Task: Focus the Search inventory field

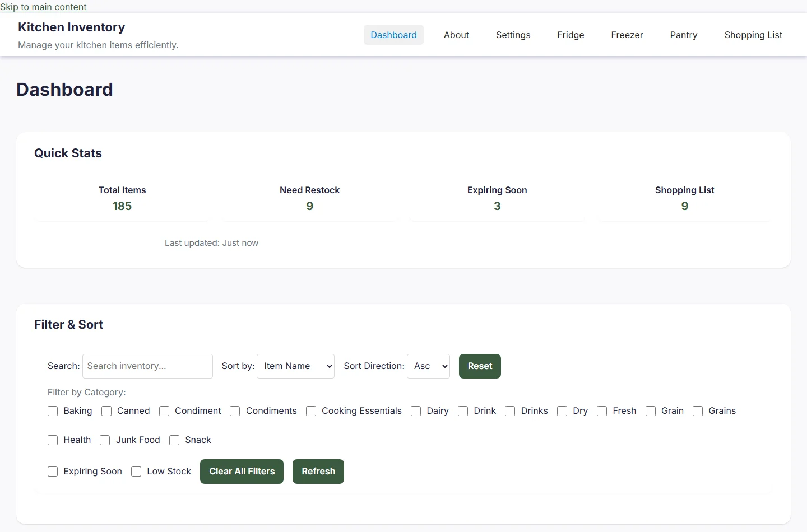Action: (147, 366)
